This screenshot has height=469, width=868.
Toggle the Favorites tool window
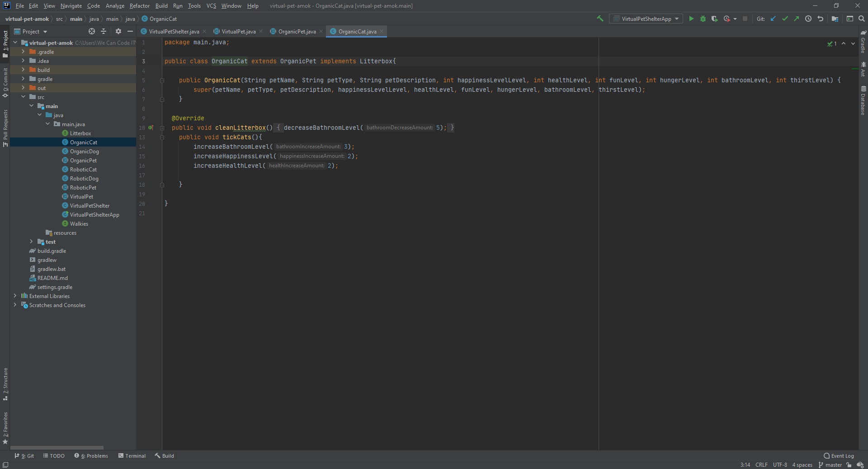click(x=5, y=428)
